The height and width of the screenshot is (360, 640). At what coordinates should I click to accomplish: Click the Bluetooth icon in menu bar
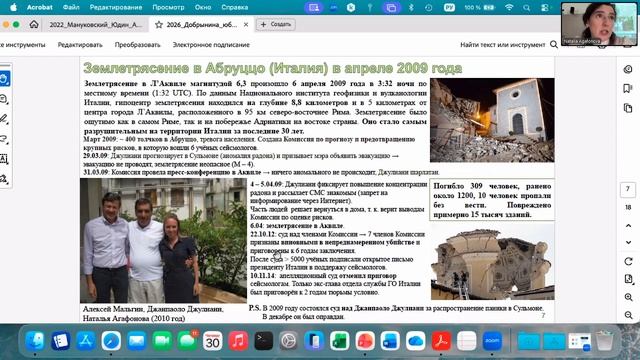[x=411, y=7]
